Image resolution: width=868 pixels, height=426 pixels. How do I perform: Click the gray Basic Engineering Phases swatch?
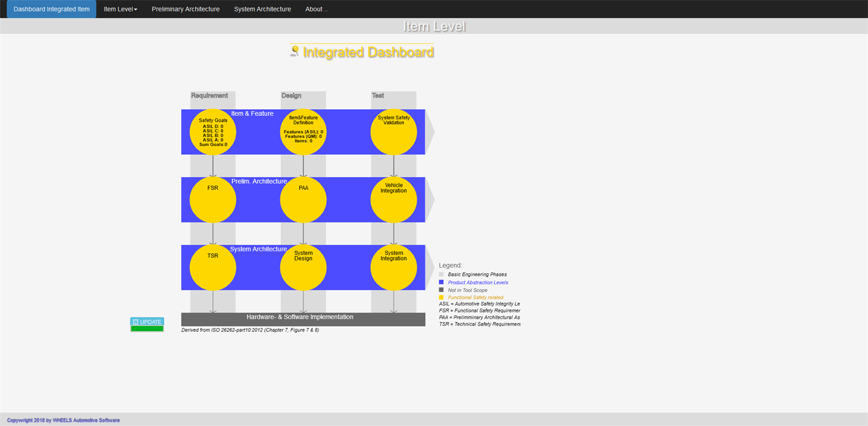[x=441, y=274]
